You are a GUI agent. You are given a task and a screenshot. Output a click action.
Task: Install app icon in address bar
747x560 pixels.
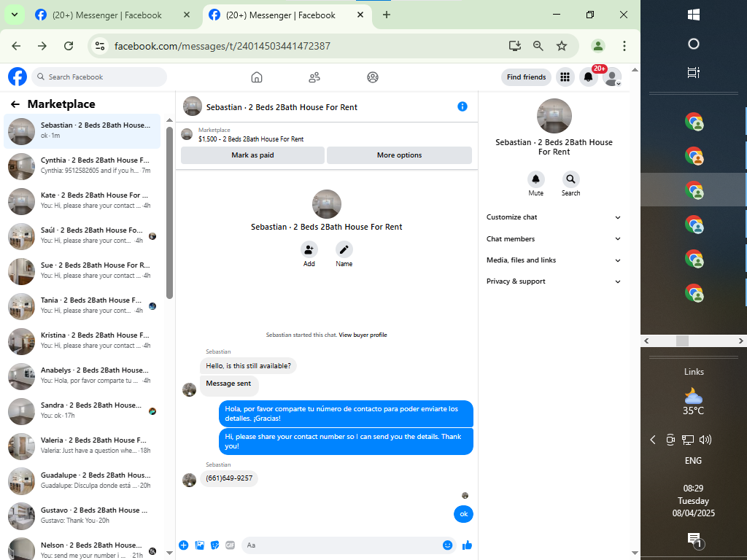[514, 46]
